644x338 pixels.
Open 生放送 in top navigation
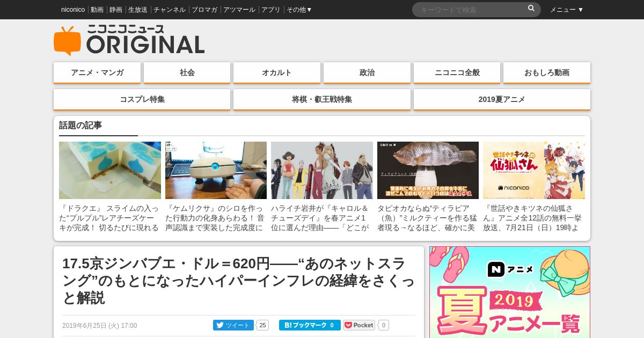point(138,10)
